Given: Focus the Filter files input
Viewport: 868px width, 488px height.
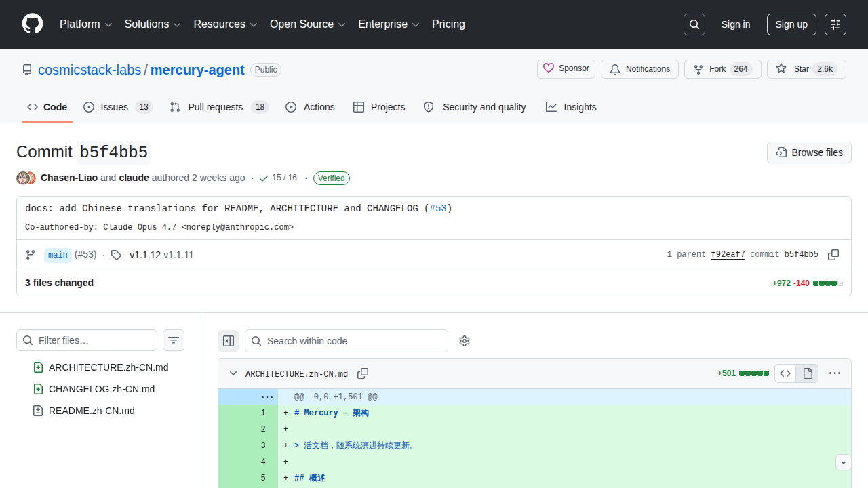Looking at the screenshot, I should [x=87, y=340].
